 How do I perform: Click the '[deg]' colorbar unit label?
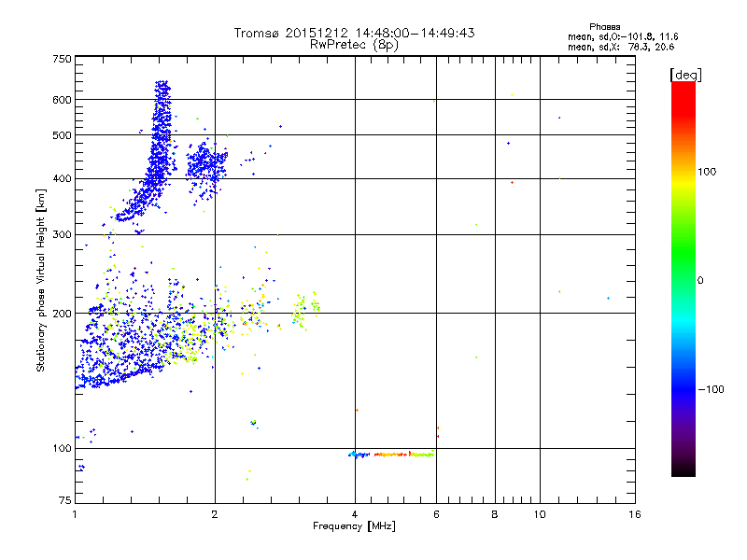point(685,75)
